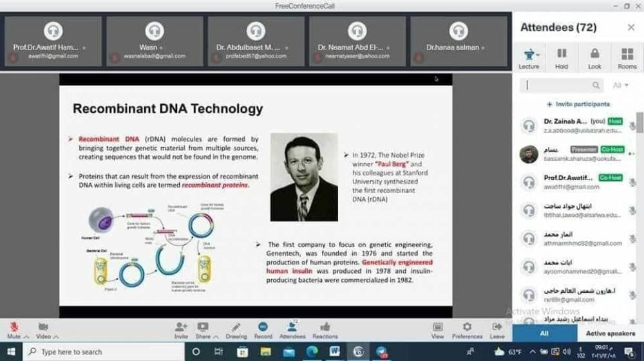
Task: Toggle Lock meeting in attendees panel
Action: (x=594, y=55)
